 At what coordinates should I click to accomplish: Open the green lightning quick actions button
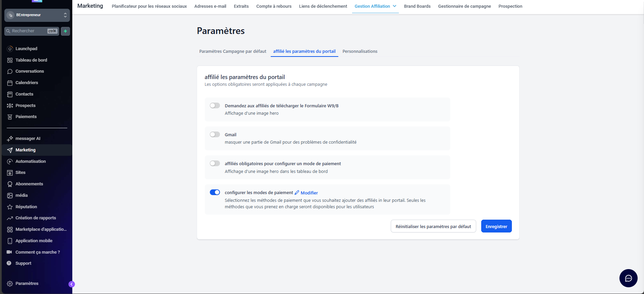point(66,31)
